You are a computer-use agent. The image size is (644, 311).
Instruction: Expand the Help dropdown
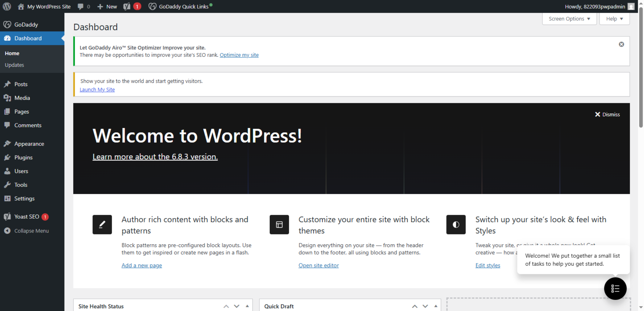(x=614, y=19)
